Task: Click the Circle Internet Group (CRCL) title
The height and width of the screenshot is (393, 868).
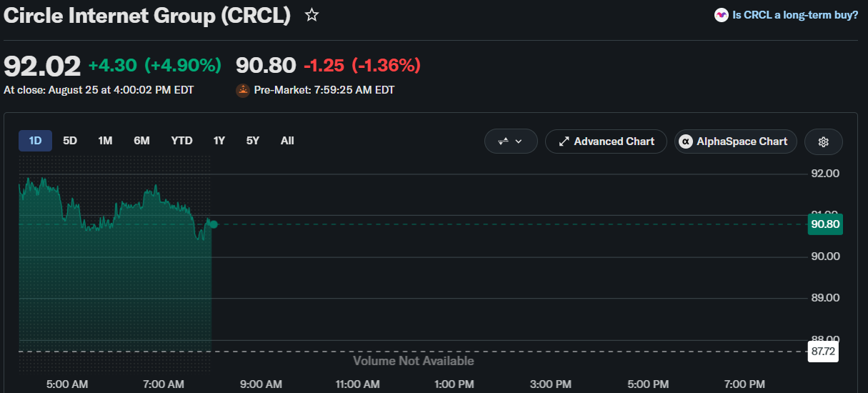Action: point(147,16)
